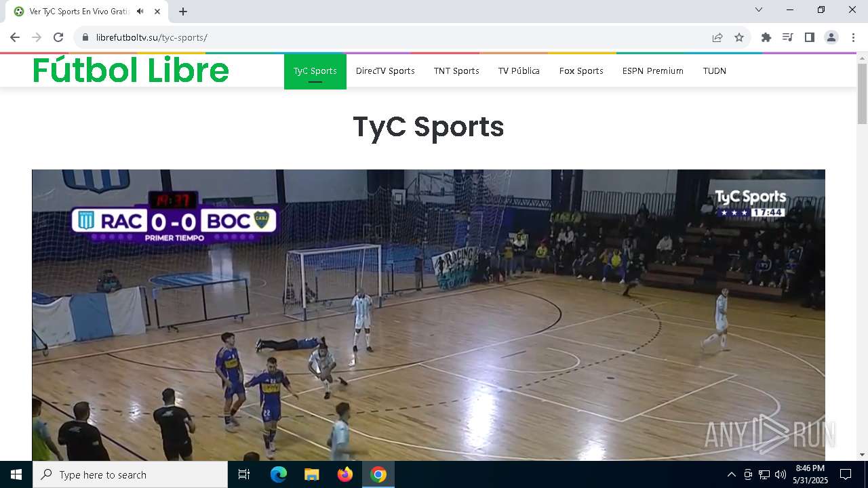This screenshot has width=868, height=488.
Task: Open media controls icon in toolbar
Action: pos(788,37)
